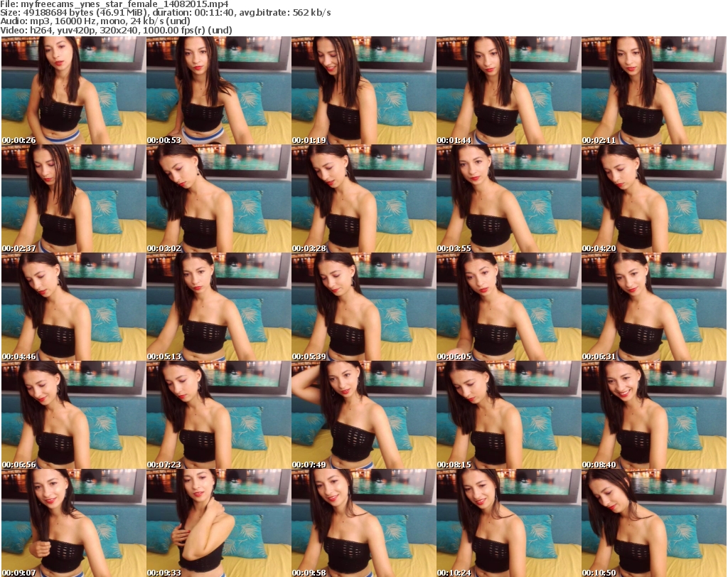The width and height of the screenshot is (728, 577).
Task: Select the thumbnail frame at 00:04:46
Action: click(x=73, y=307)
